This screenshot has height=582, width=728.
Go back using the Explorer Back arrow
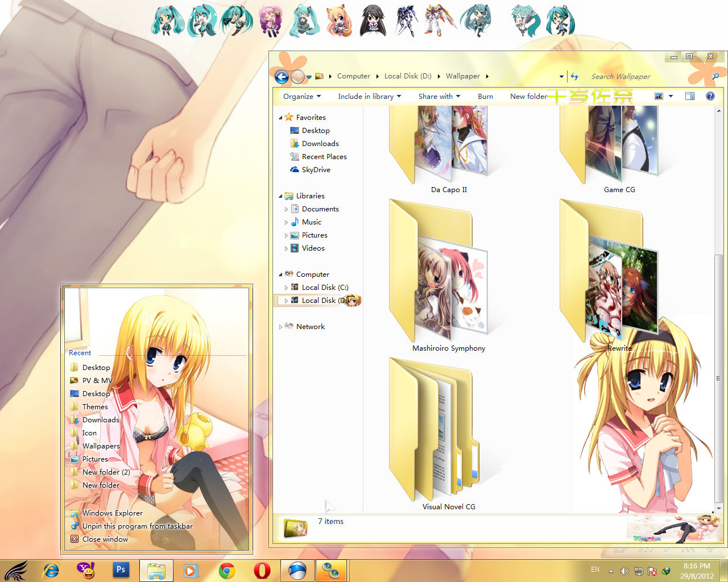(282, 77)
